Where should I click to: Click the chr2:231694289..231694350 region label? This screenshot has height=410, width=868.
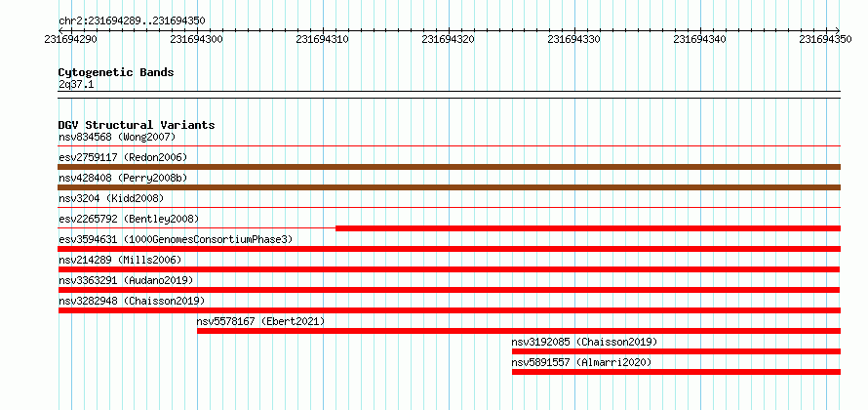pyautogui.click(x=132, y=21)
